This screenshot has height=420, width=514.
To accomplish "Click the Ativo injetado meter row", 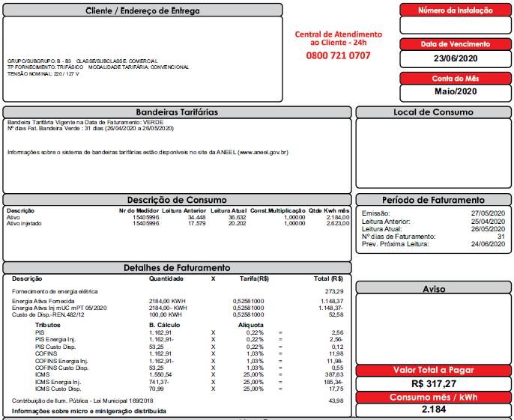I will click(178, 223).
